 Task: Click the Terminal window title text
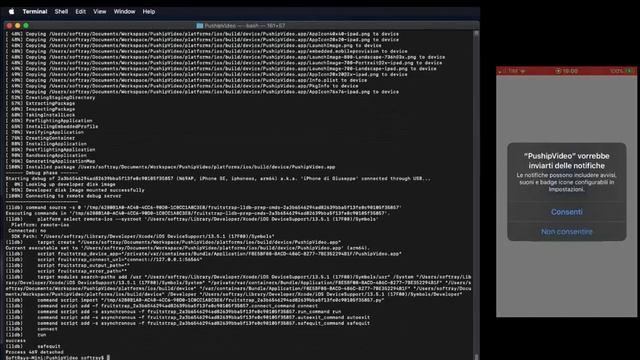tap(244, 26)
